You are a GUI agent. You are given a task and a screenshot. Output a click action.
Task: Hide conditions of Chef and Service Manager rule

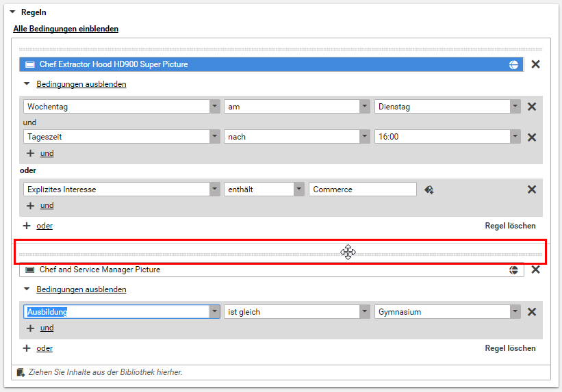pyautogui.click(x=81, y=289)
